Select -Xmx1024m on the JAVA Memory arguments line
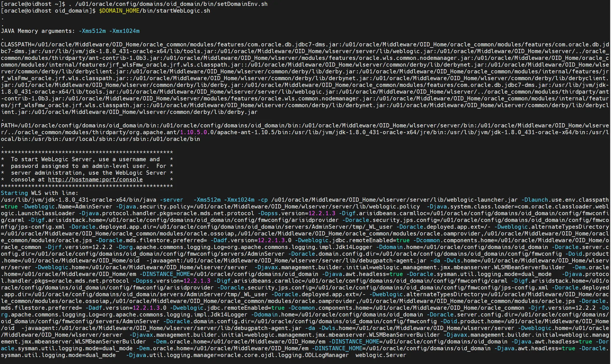 pos(124,31)
